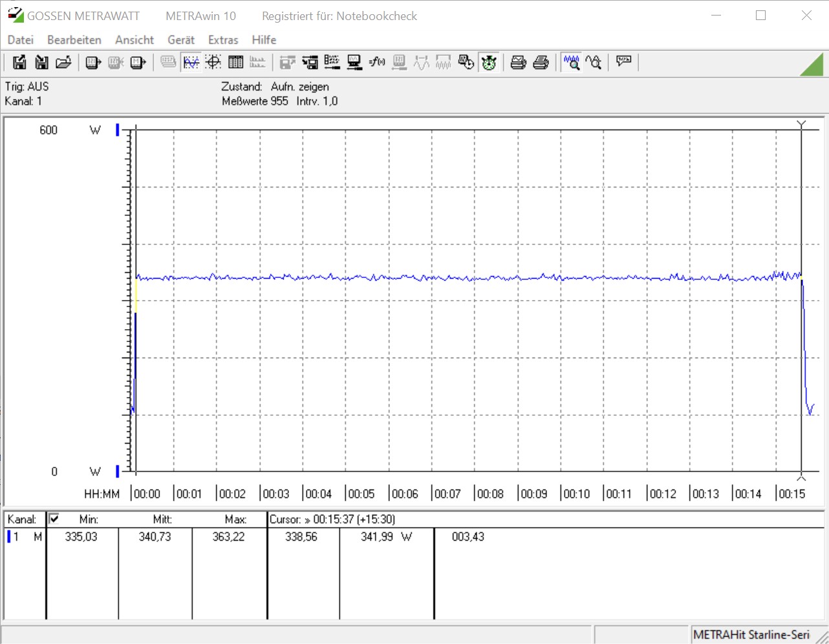This screenshot has height=644, width=829.
Task: Click the blue lower-scale marker beside 0 W
Action: point(118,471)
